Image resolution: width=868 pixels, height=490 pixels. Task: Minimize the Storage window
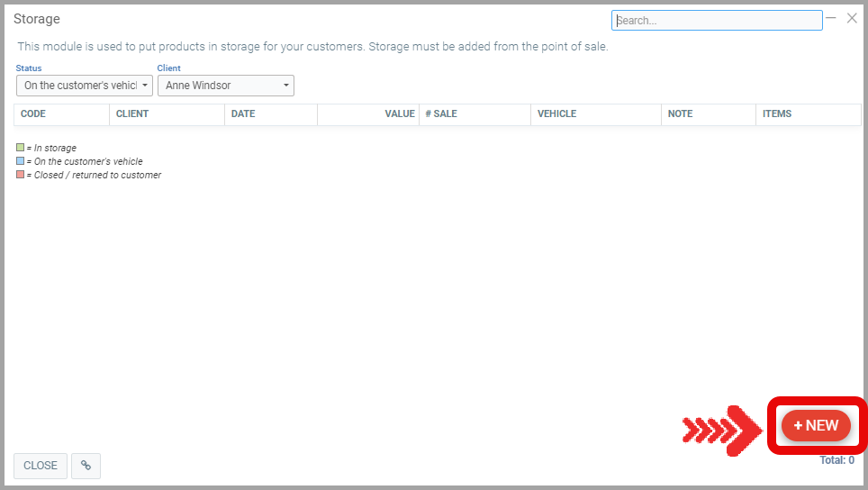(x=831, y=18)
